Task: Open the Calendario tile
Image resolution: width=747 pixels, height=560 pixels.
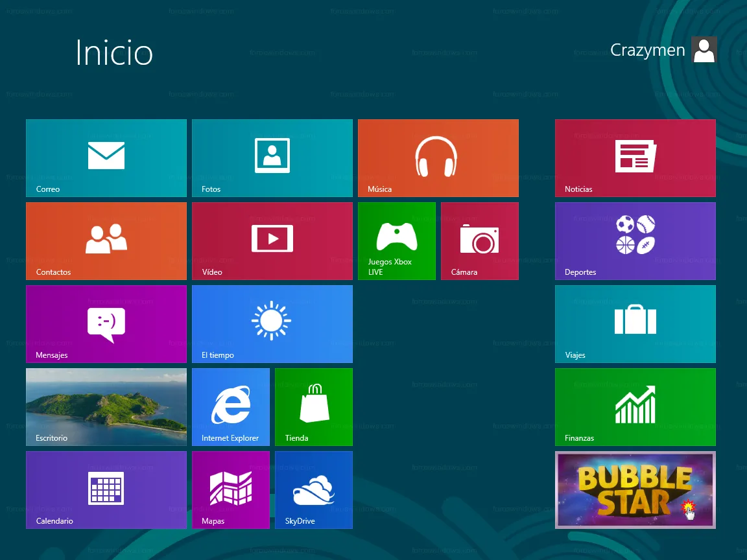Action: [106, 490]
